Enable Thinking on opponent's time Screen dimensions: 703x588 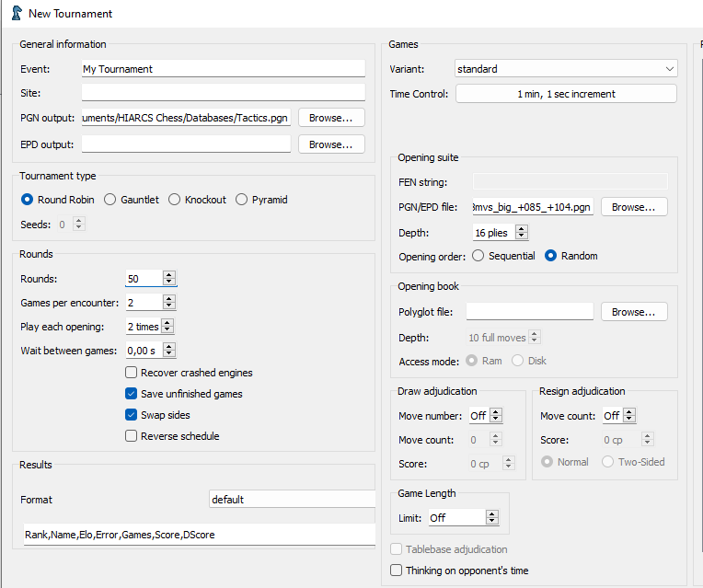[396, 571]
